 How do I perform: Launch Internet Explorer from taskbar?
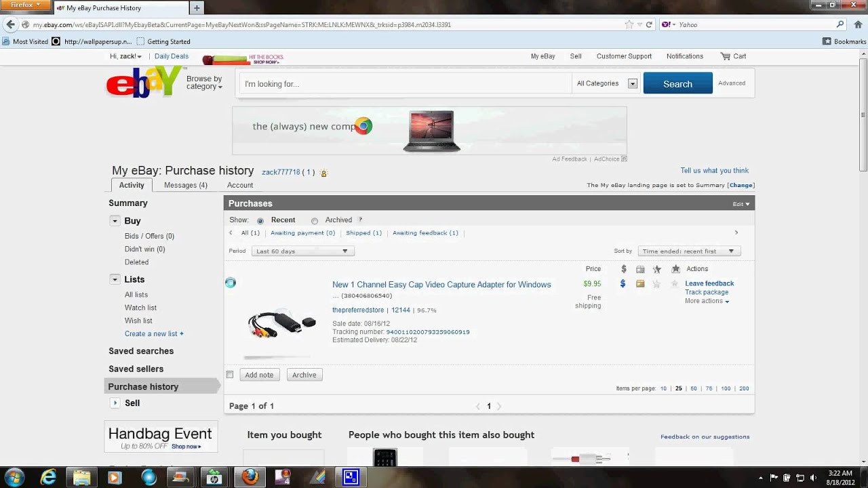pyautogui.click(x=48, y=477)
